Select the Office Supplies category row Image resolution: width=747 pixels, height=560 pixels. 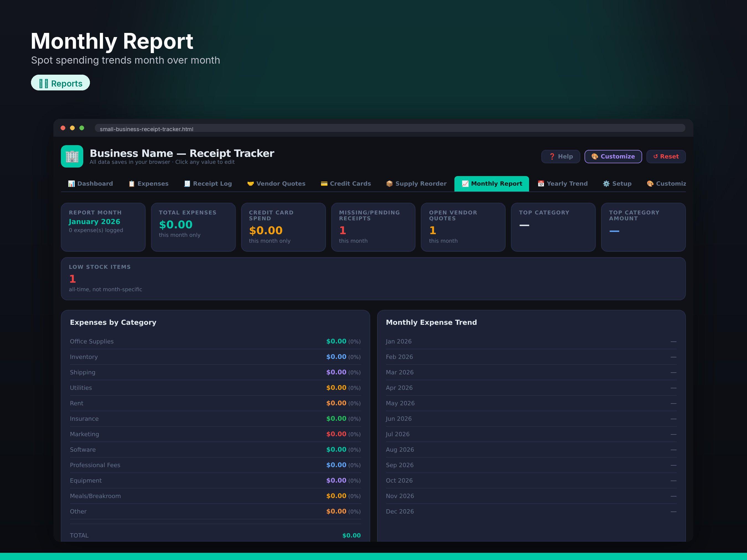[216, 341]
